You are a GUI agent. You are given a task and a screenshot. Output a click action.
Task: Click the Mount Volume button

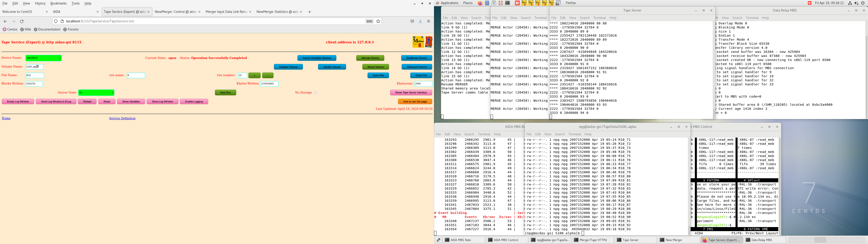coord(376,67)
